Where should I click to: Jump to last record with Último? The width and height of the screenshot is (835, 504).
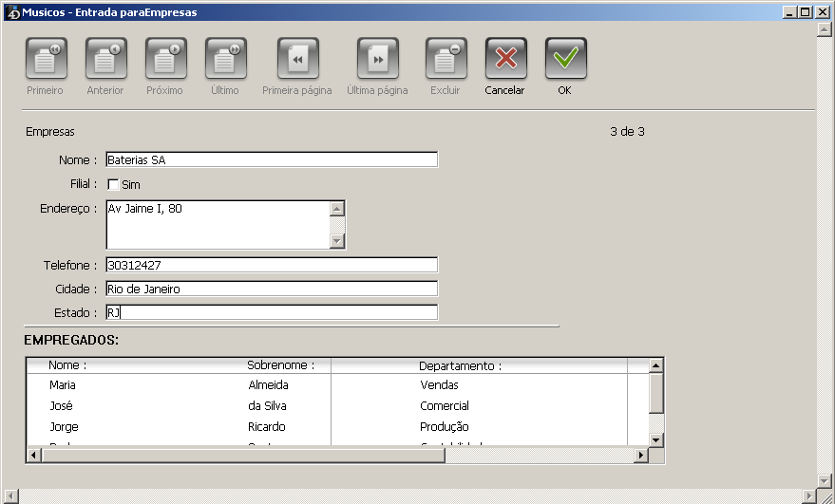pos(225,59)
